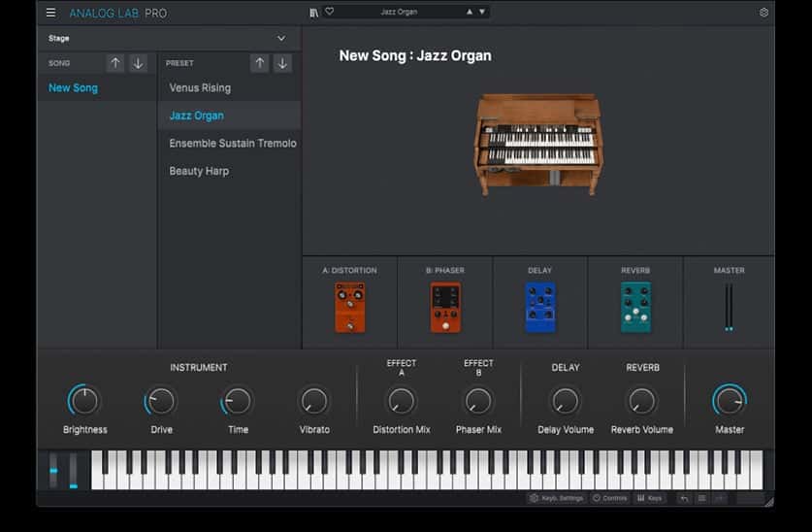Open the hamburger main menu
This screenshot has height=532, width=812.
click(x=50, y=13)
